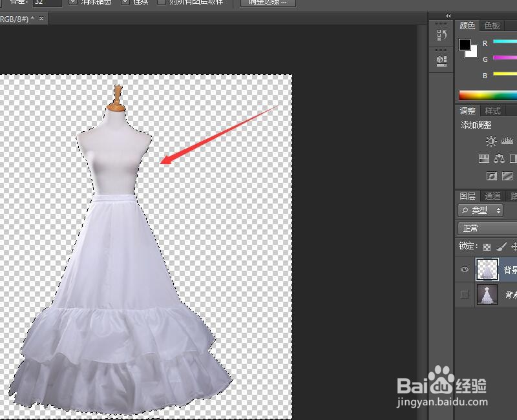Click the cyan R color slider
Image resolution: width=517 pixels, height=420 pixels.
coord(505,41)
